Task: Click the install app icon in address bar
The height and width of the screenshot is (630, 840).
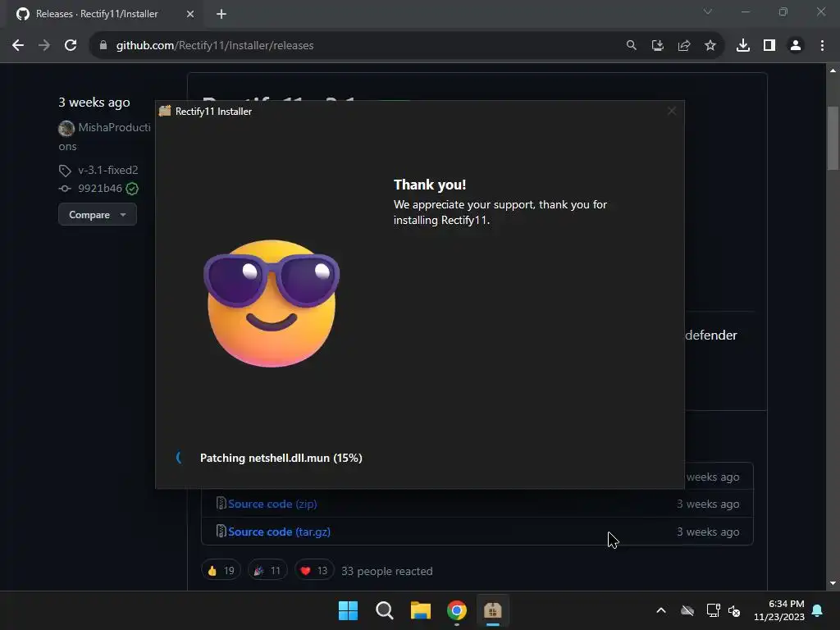Action: [658, 46]
